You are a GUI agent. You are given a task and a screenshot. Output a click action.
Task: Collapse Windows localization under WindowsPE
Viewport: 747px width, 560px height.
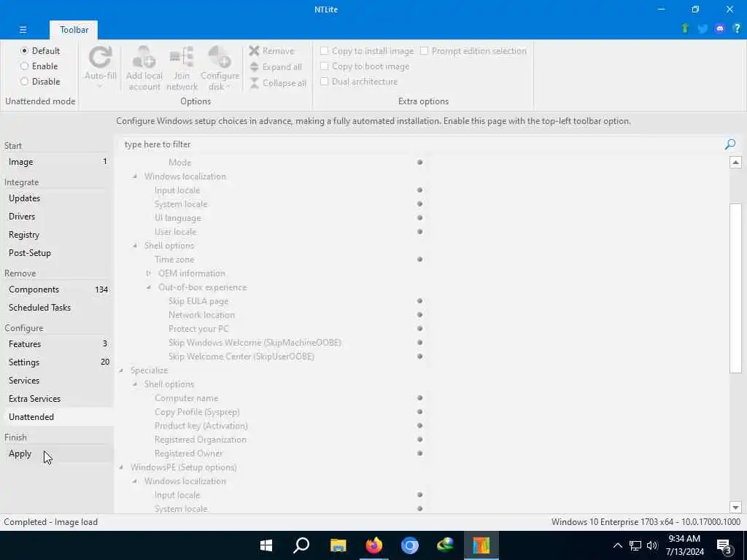coord(135,481)
